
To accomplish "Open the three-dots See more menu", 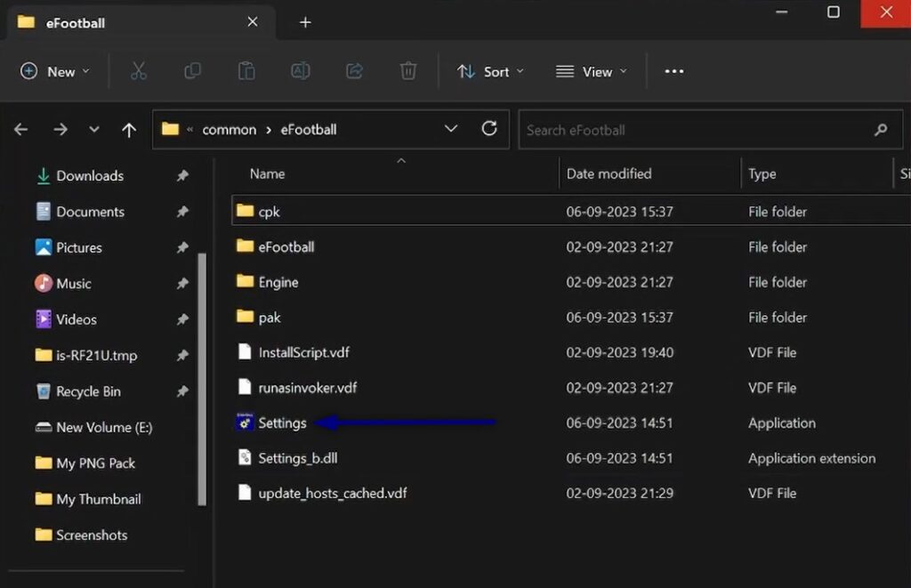I will point(674,71).
